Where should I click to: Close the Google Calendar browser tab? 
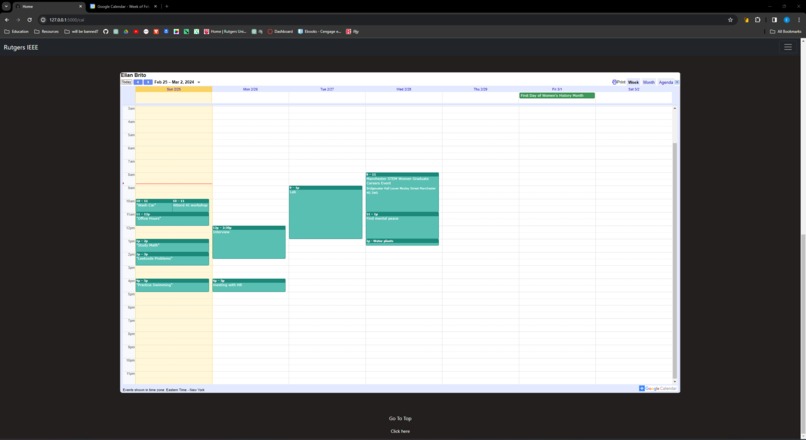click(156, 6)
